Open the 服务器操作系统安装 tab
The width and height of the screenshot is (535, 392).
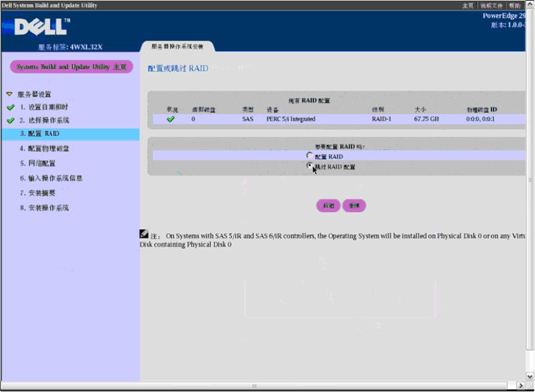point(177,47)
